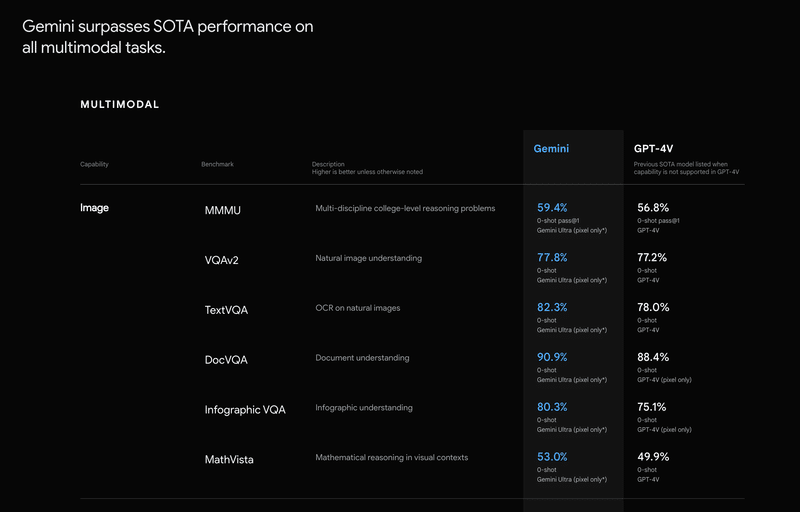Click Gemini's 90.9% DocVQA score
Image resolution: width=800 pixels, height=512 pixels.
click(552, 357)
